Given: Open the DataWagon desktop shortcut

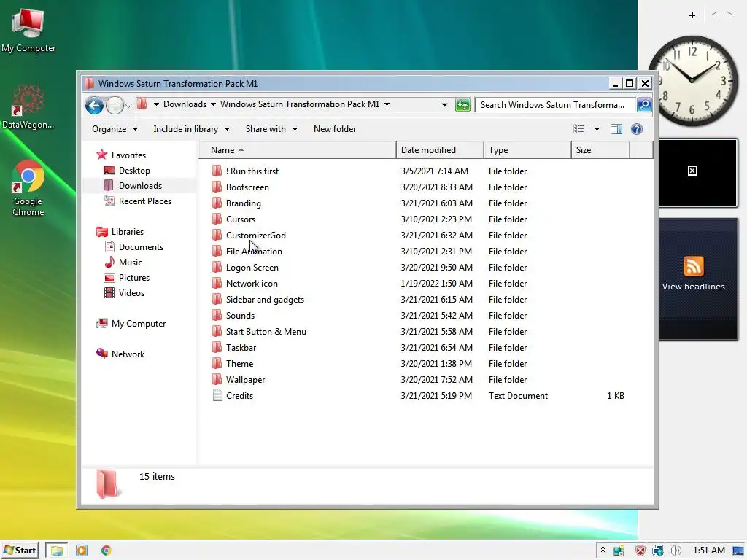Looking at the screenshot, I should pos(28,106).
